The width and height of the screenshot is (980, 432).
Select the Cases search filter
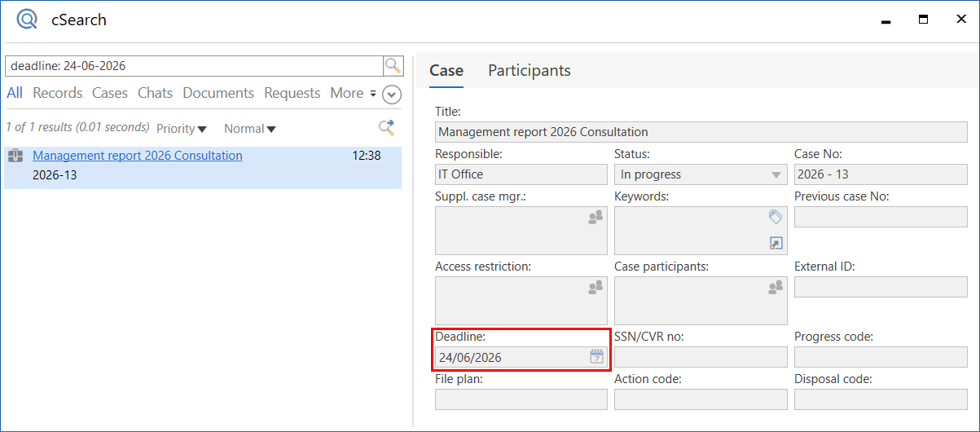(109, 93)
